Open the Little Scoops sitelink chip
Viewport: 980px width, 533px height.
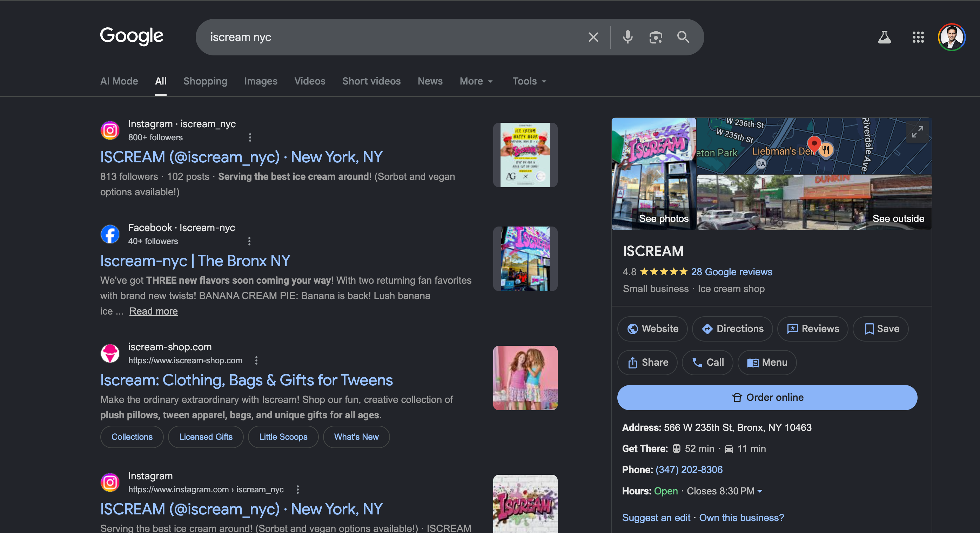tap(283, 437)
